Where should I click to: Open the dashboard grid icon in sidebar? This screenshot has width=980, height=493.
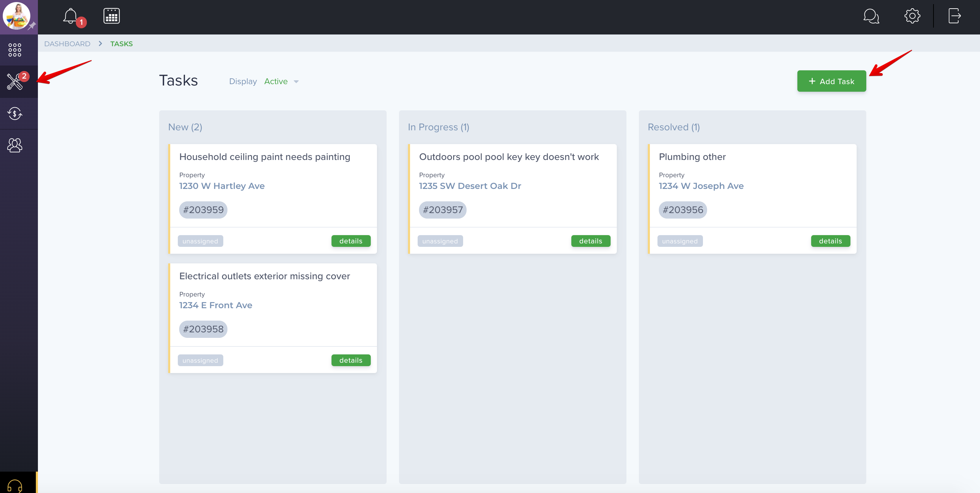(15, 50)
